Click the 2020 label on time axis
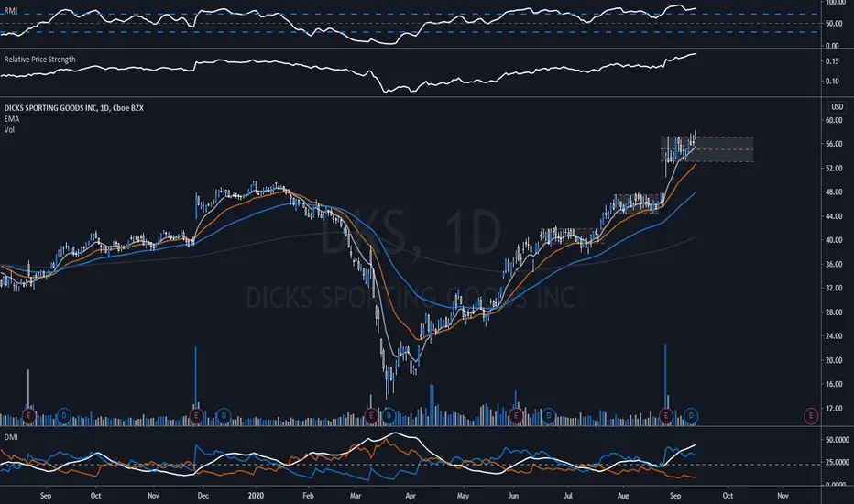The image size is (854, 504). pos(256,495)
